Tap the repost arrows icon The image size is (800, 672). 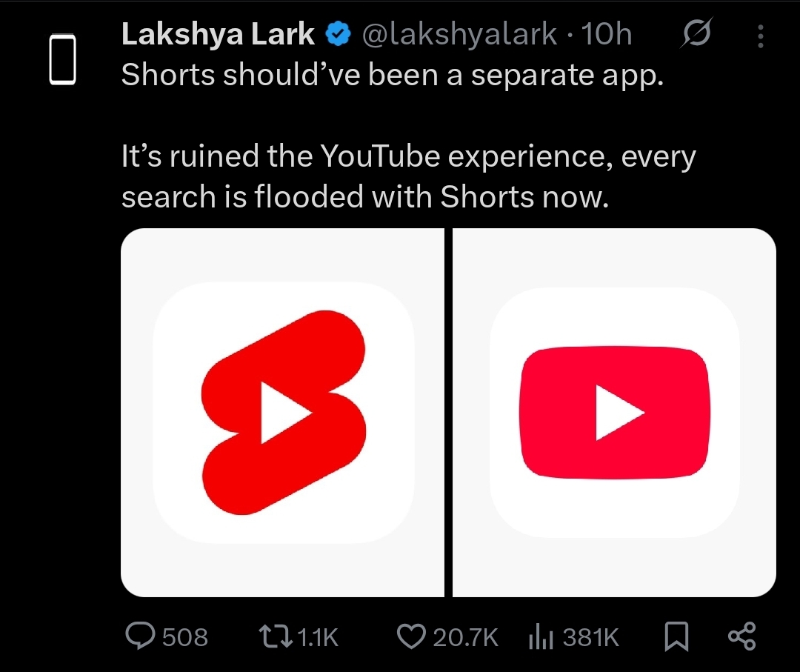274,636
